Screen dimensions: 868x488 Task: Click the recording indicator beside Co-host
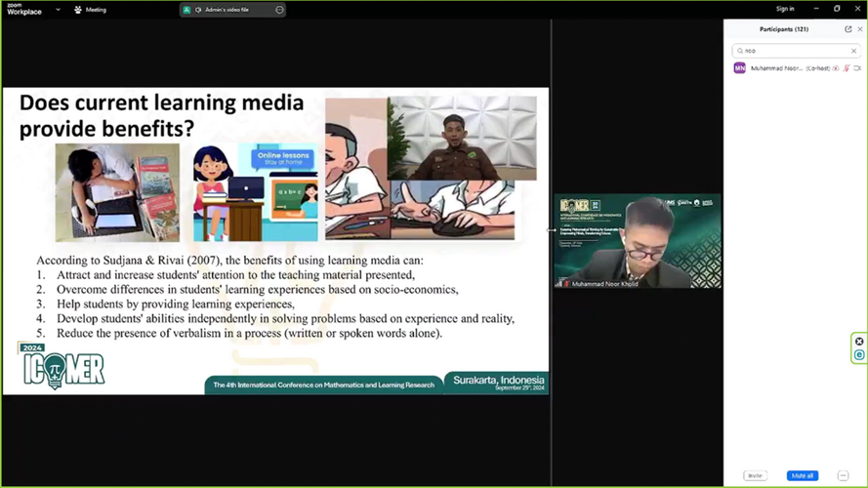tap(836, 68)
